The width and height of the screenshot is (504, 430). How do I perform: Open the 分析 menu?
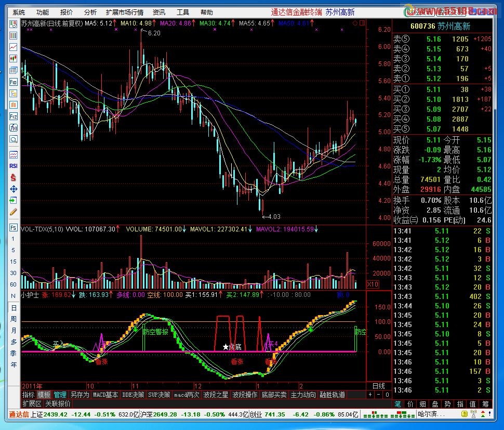[x=90, y=12]
